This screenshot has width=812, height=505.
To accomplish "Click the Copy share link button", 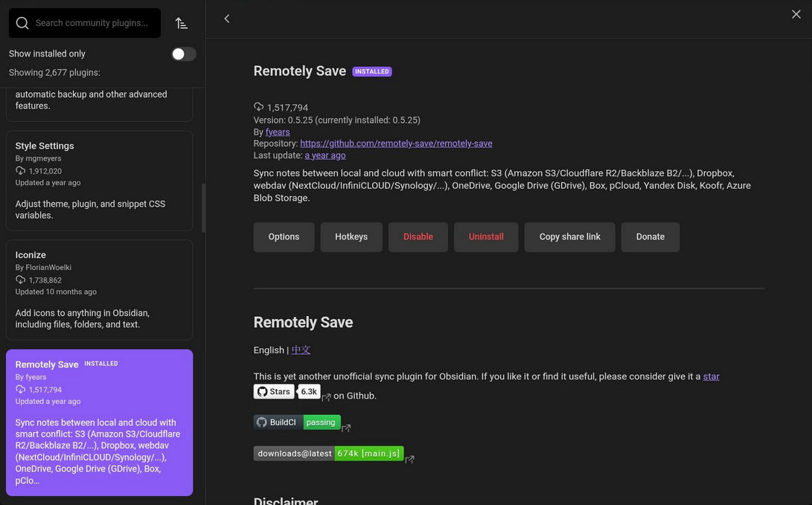I will point(569,237).
